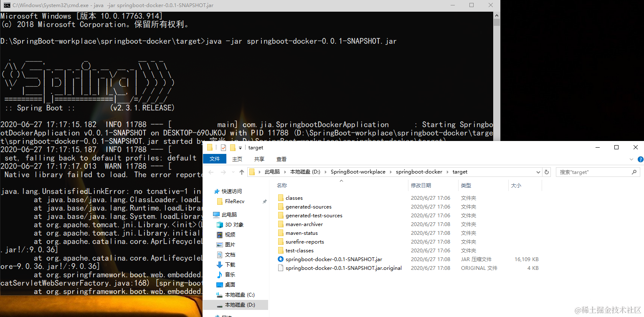Screen dimensions: 644x317
Task: Go back using the Explorer back arrow
Action: [211, 172]
